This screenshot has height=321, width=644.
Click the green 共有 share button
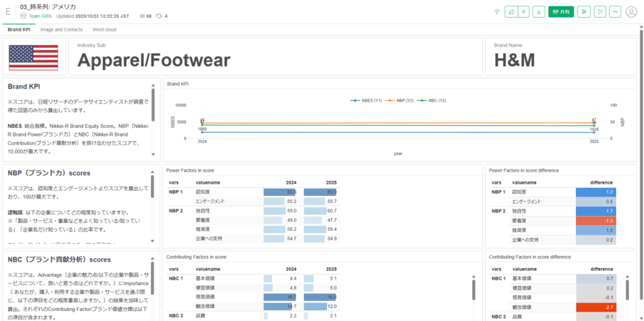coord(561,12)
